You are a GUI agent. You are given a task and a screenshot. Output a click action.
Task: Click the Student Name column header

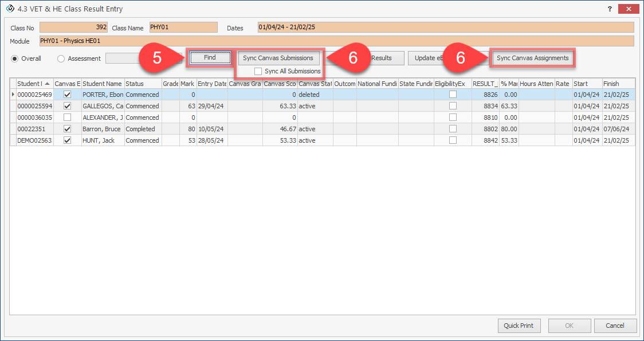pos(103,84)
